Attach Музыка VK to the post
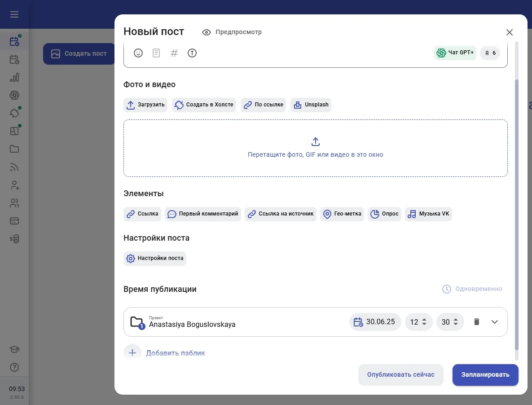The width and height of the screenshot is (532, 405). pyautogui.click(x=428, y=214)
